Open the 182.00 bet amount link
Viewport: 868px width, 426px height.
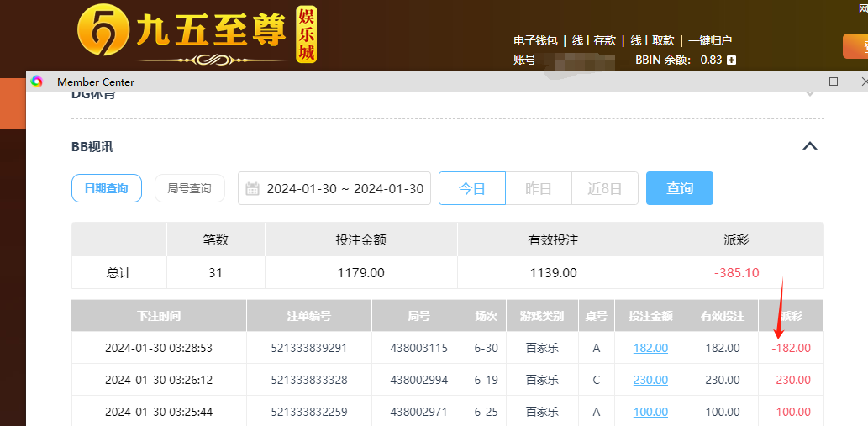[650, 348]
